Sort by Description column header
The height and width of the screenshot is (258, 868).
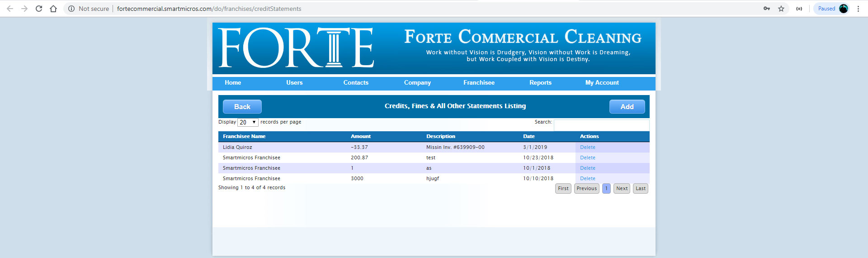pyautogui.click(x=441, y=136)
